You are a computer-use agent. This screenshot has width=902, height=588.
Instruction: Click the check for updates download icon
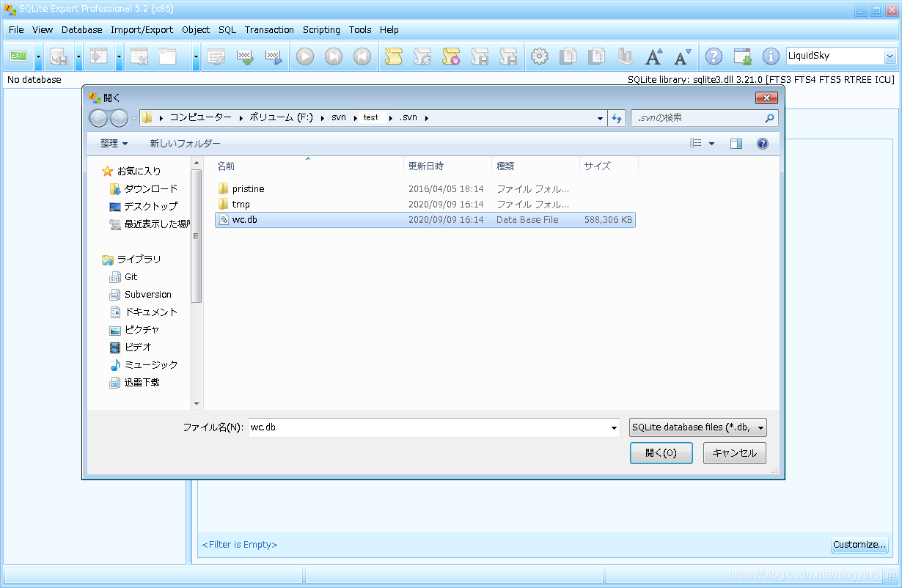742,56
